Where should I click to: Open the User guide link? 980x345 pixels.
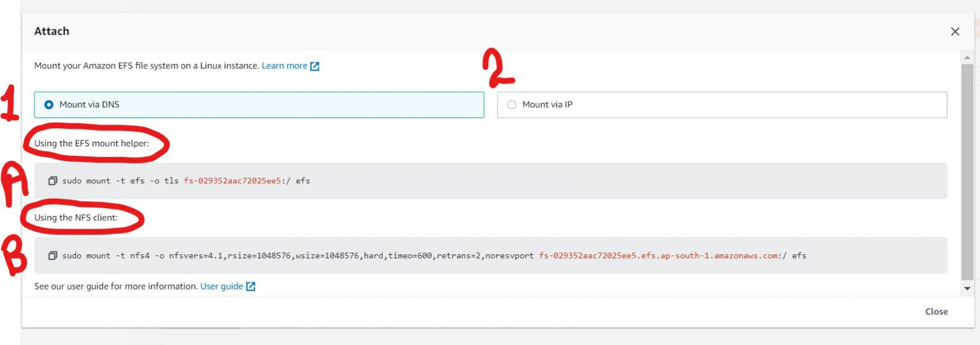[x=221, y=286]
